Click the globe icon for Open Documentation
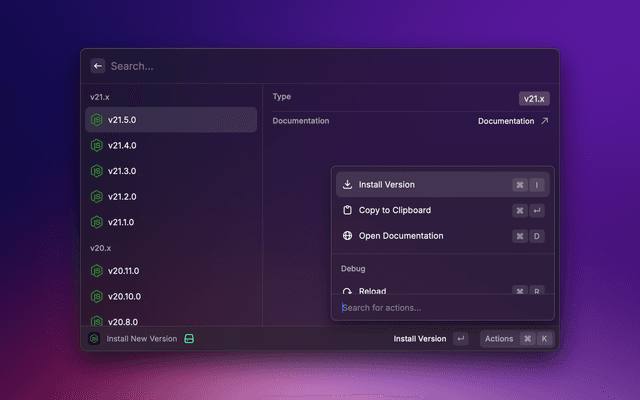The height and width of the screenshot is (400, 640). [x=347, y=236]
